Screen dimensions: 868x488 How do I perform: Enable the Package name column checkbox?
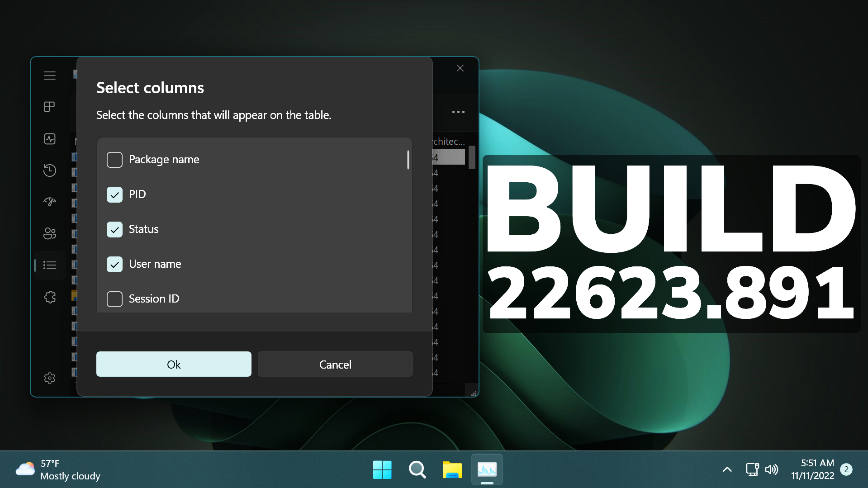[114, 160]
